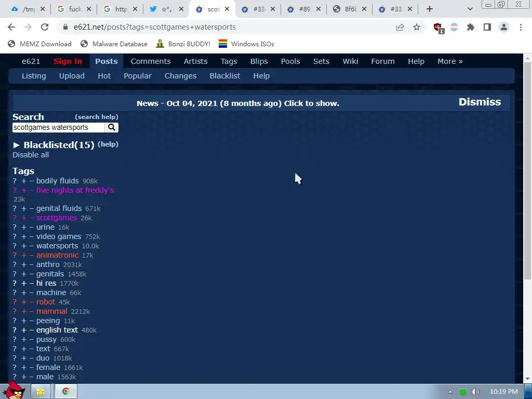
Task: View site security lock information
Action: [x=66, y=27]
